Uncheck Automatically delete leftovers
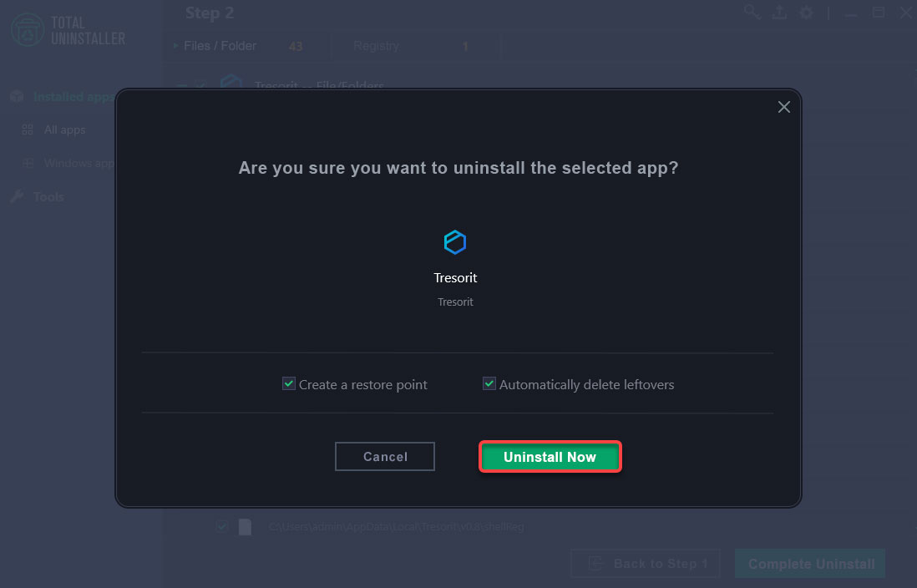This screenshot has width=917, height=588. point(489,384)
